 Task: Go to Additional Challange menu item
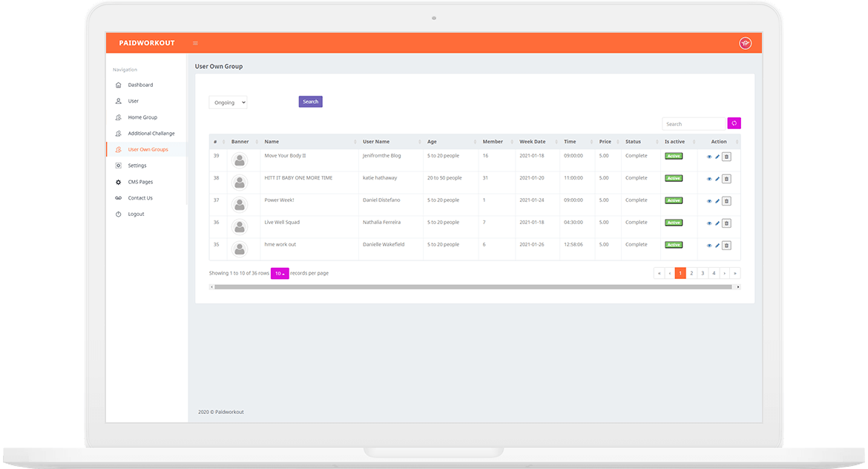point(151,134)
